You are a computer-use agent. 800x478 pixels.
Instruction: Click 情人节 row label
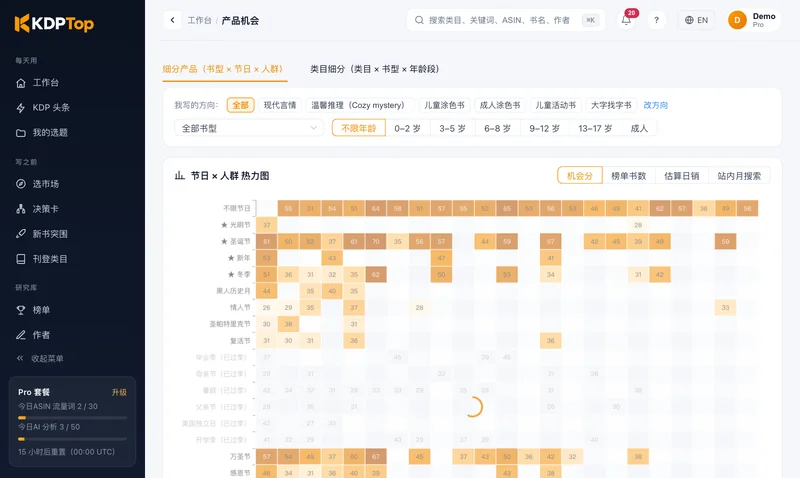point(240,308)
